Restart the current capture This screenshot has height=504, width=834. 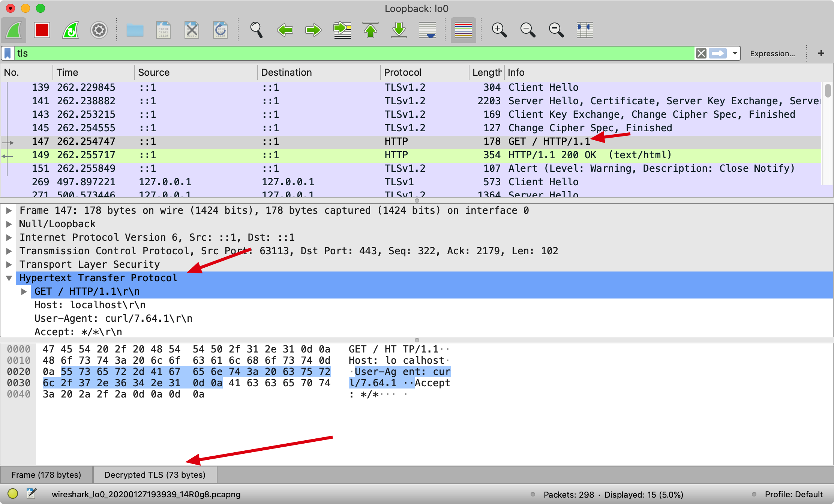(x=70, y=30)
